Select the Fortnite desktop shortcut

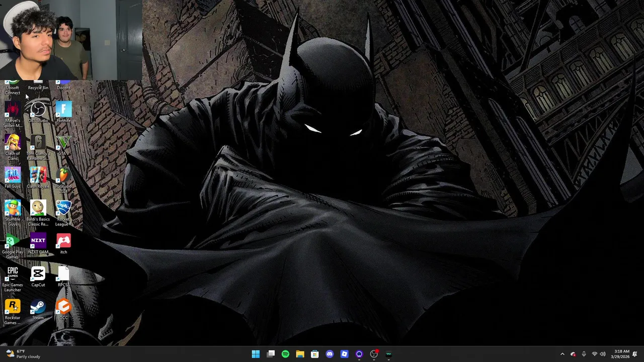click(x=63, y=112)
